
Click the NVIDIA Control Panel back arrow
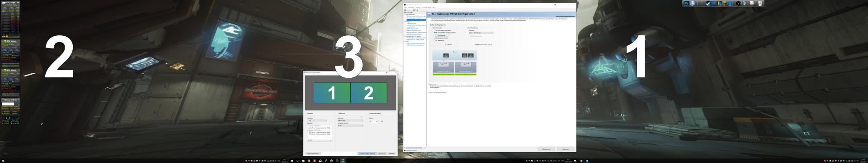(x=405, y=10)
